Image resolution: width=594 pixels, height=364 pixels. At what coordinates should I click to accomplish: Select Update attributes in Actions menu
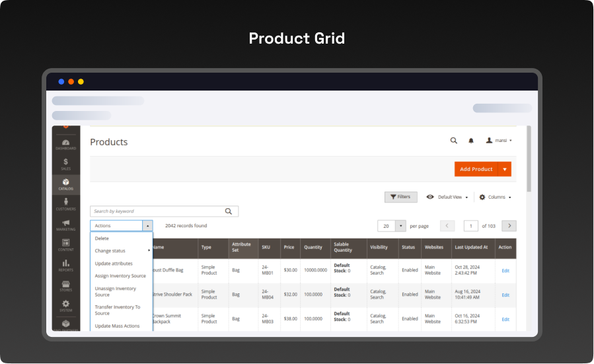click(114, 264)
